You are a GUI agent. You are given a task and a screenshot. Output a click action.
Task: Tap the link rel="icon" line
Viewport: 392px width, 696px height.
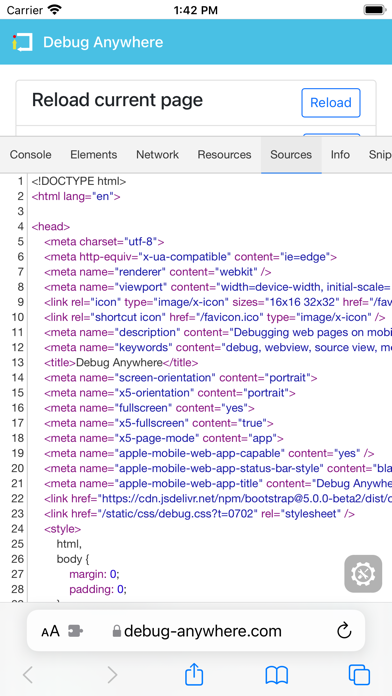coord(218,302)
